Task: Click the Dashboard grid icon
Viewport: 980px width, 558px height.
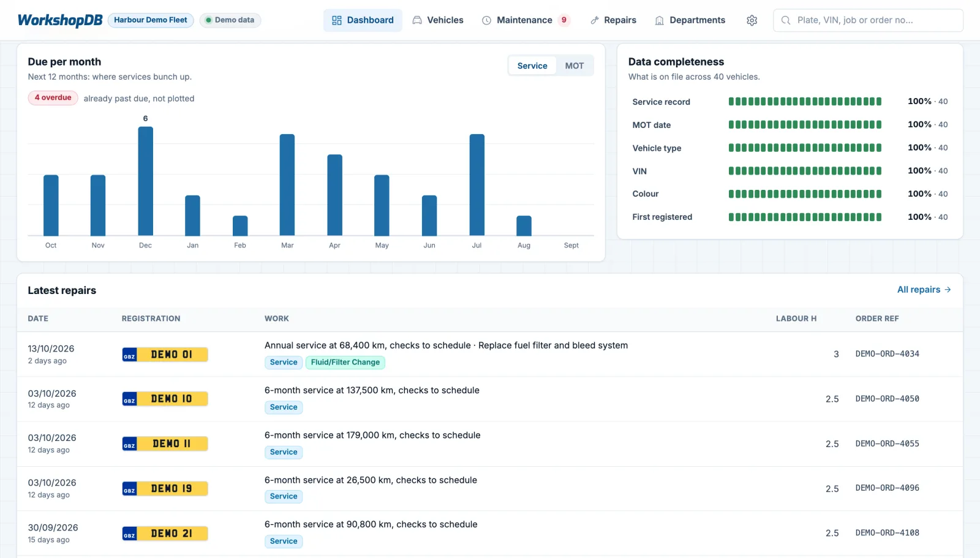Action: (337, 20)
